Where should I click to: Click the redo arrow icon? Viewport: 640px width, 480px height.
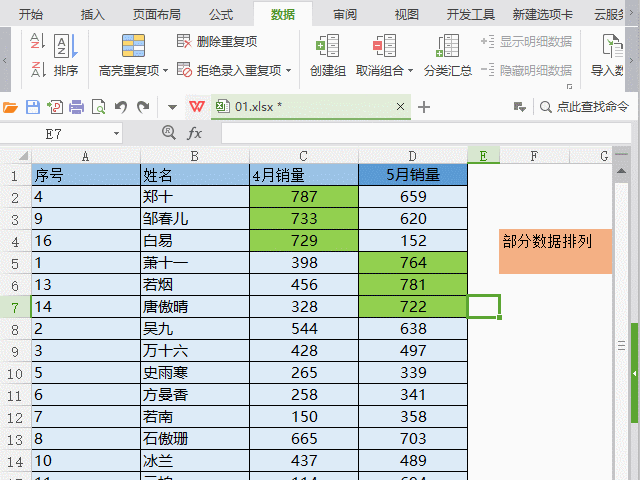coord(143,107)
